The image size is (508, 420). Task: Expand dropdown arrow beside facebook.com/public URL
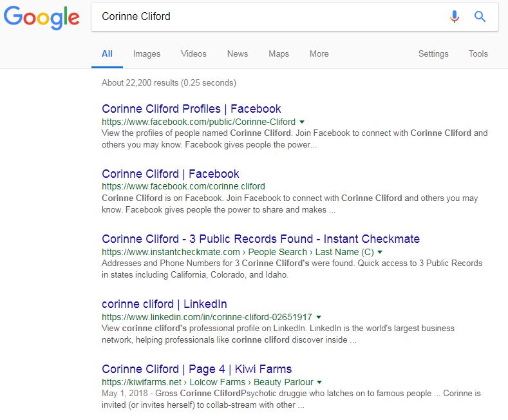302,122
